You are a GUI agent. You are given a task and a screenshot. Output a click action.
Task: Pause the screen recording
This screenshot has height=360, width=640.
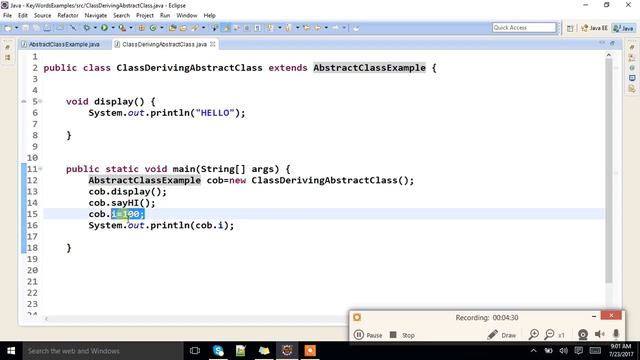(368, 335)
